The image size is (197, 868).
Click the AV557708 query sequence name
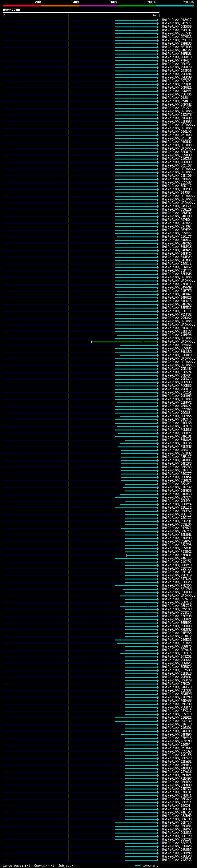(x=11, y=10)
